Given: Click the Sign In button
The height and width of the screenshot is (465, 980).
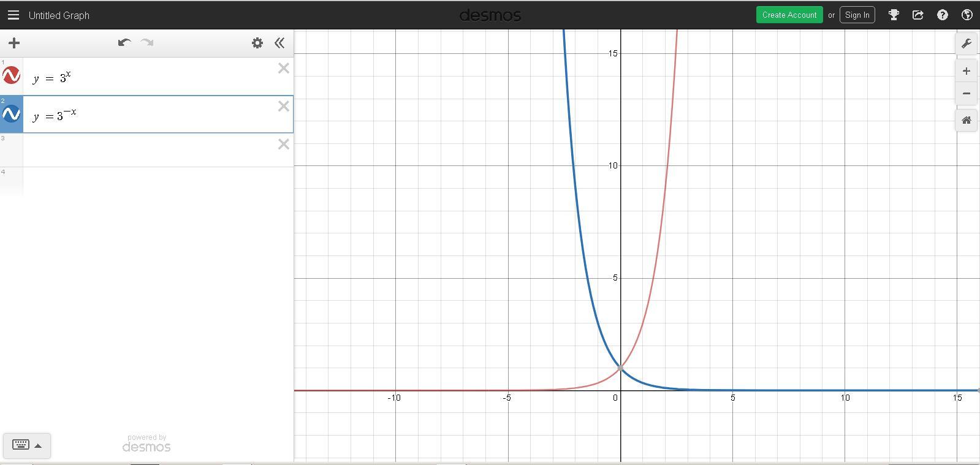Looking at the screenshot, I should (857, 15).
